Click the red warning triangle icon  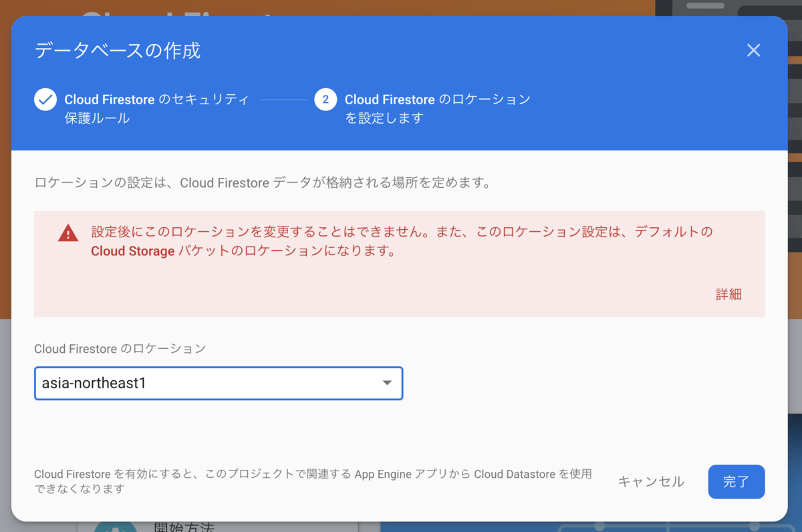tap(68, 233)
